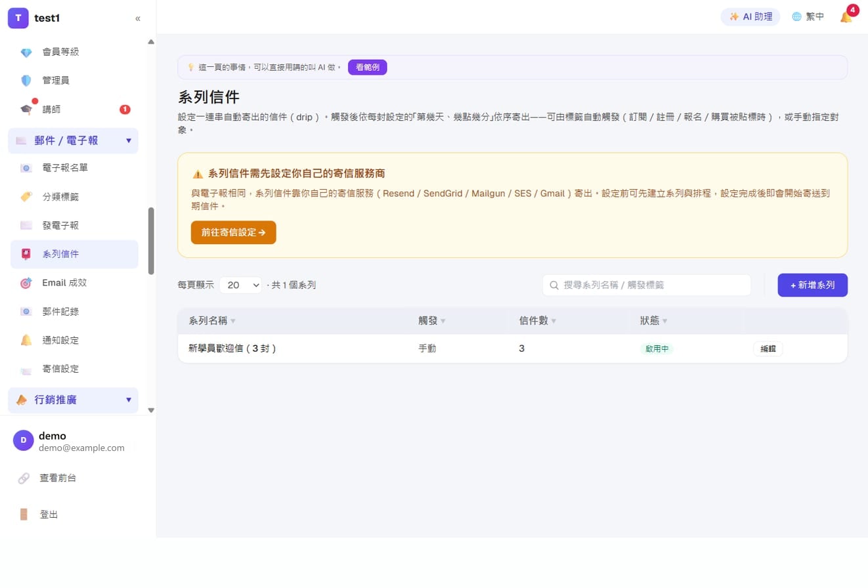Click the 新增系列 button

pyautogui.click(x=813, y=285)
